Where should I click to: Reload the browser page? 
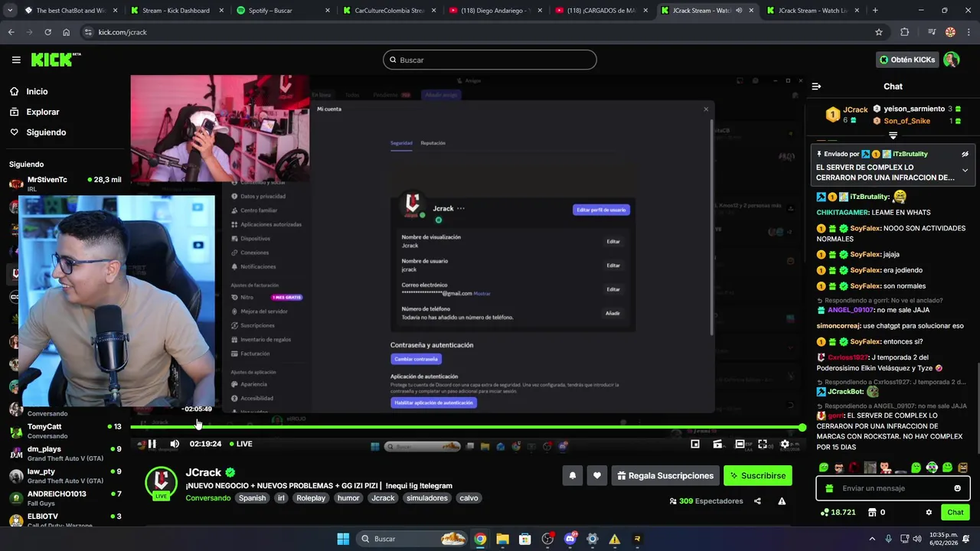click(47, 32)
